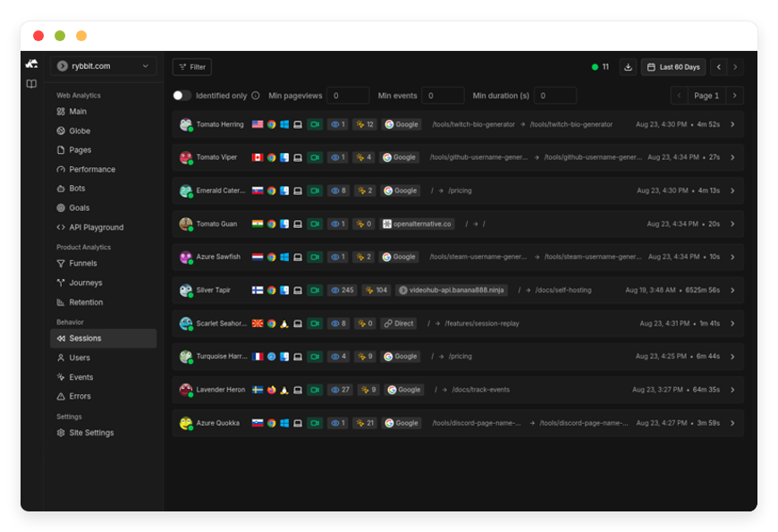Open the Rybbit logo icon
This screenshot has height=532, width=778.
coord(32,64)
